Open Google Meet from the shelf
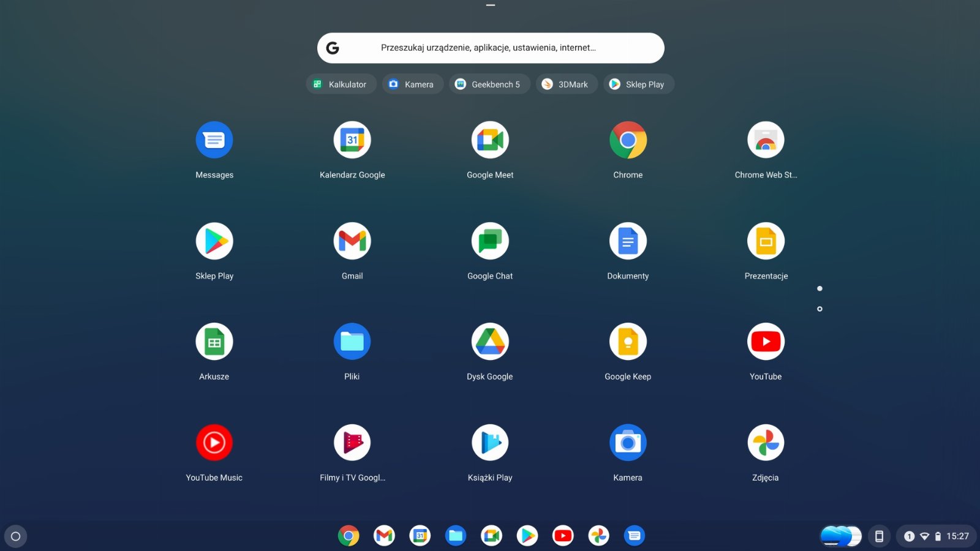Screen dimensions: 980x551 (x=491, y=536)
